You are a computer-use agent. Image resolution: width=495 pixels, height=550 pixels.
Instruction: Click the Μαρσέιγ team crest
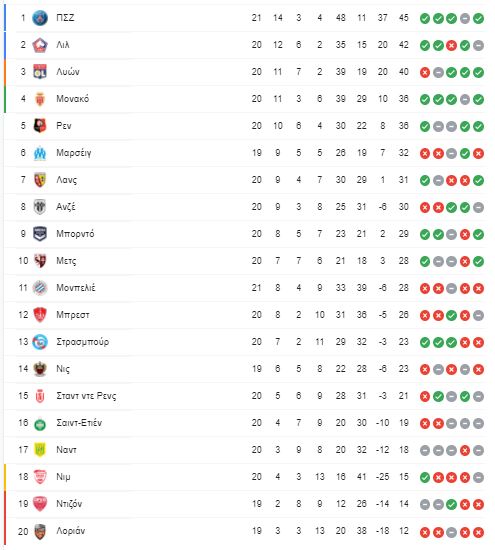pos(40,153)
